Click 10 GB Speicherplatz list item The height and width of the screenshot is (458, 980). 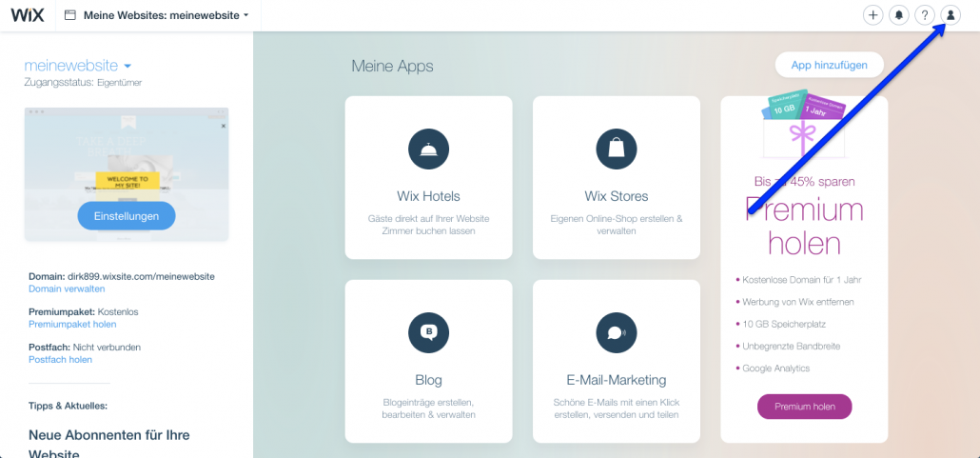[782, 324]
